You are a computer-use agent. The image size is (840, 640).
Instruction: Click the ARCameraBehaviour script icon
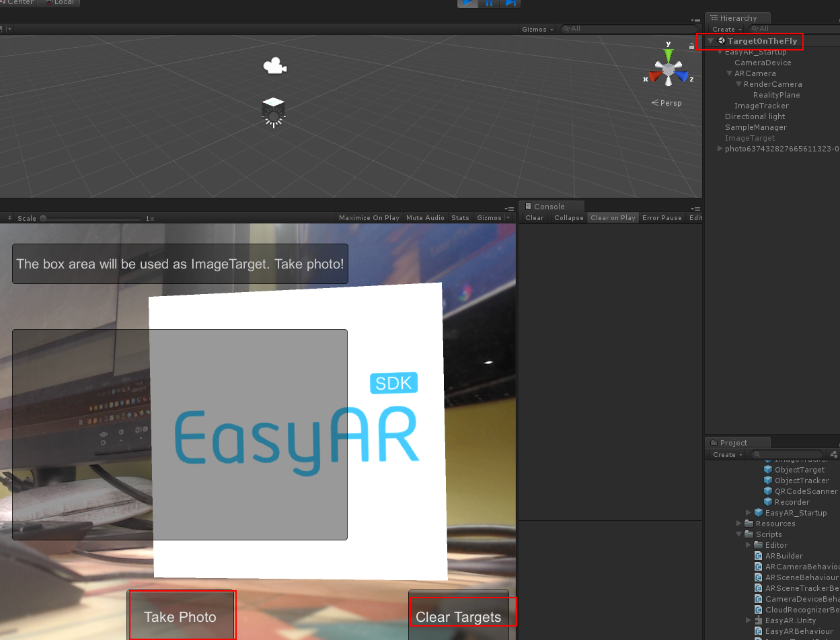click(x=759, y=567)
